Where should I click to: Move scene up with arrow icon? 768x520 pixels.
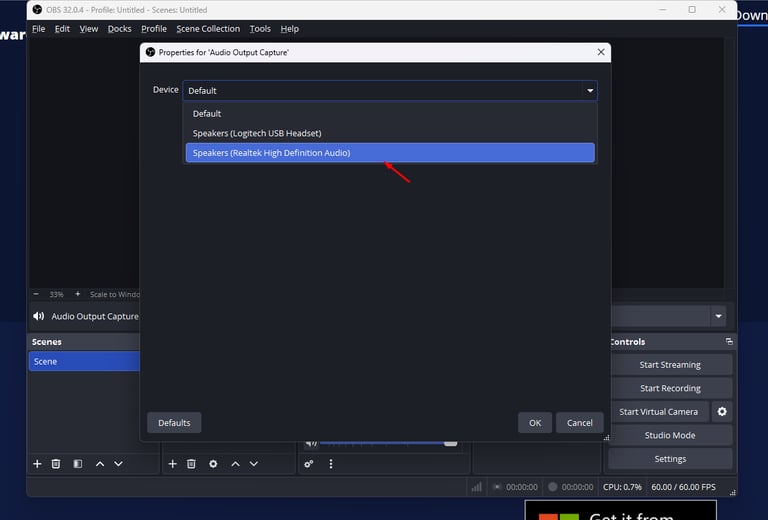(x=100, y=464)
